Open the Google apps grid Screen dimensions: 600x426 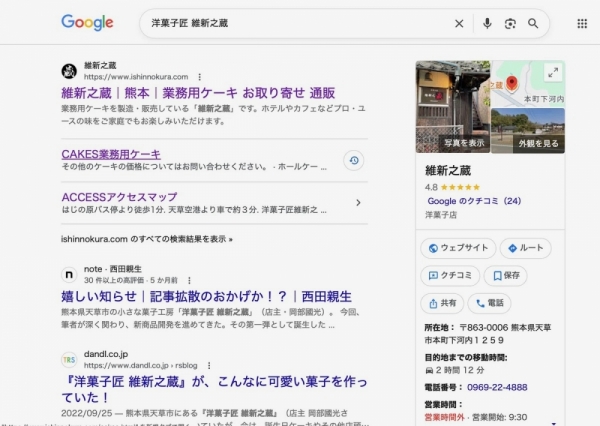(x=582, y=24)
